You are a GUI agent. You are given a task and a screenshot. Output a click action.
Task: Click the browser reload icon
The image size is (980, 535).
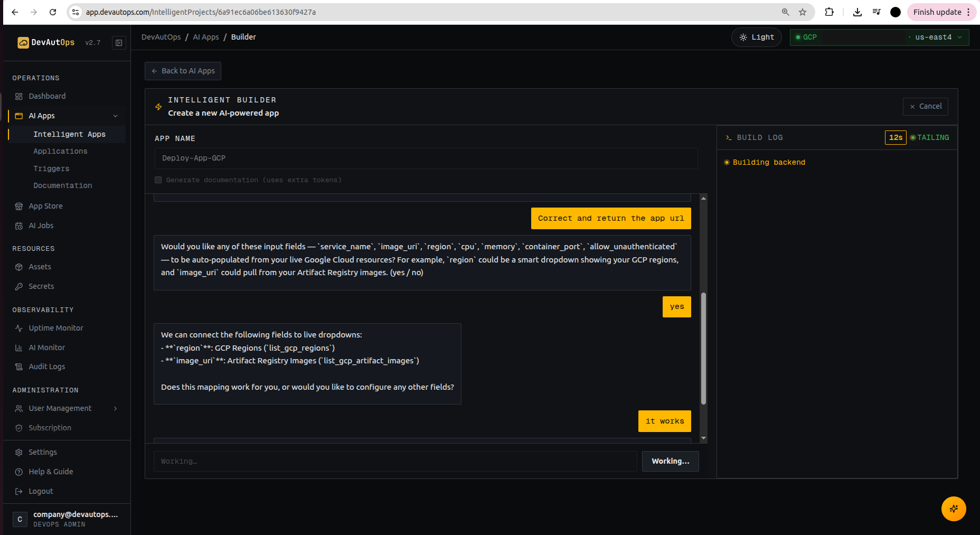click(x=53, y=12)
